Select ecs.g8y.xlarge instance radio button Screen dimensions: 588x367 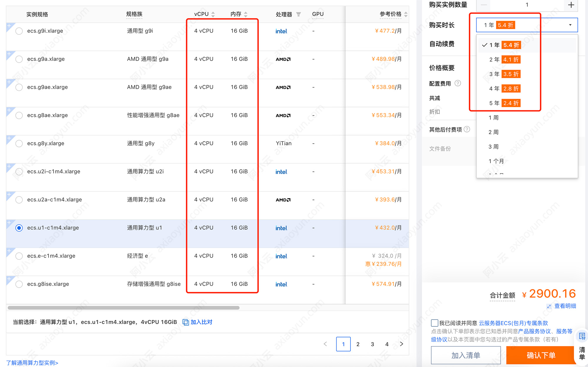click(x=19, y=144)
